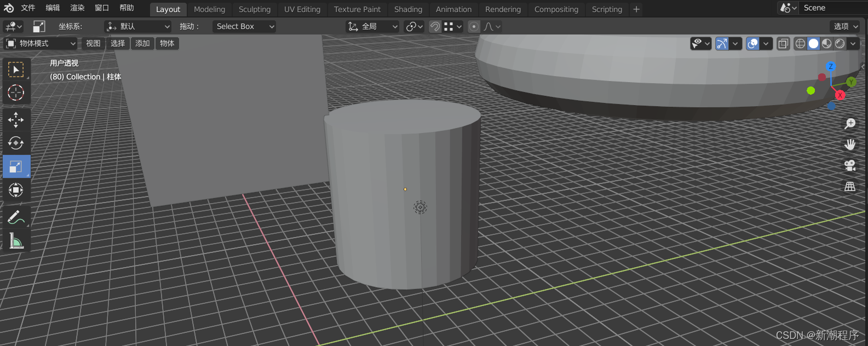Open the 物体 viewport menu
Image resolution: width=868 pixels, height=346 pixels.
167,43
